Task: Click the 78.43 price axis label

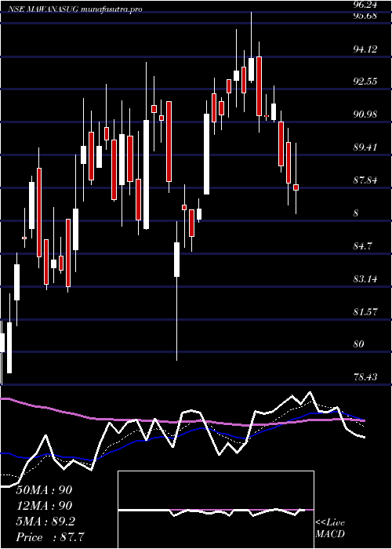Action: (365, 376)
